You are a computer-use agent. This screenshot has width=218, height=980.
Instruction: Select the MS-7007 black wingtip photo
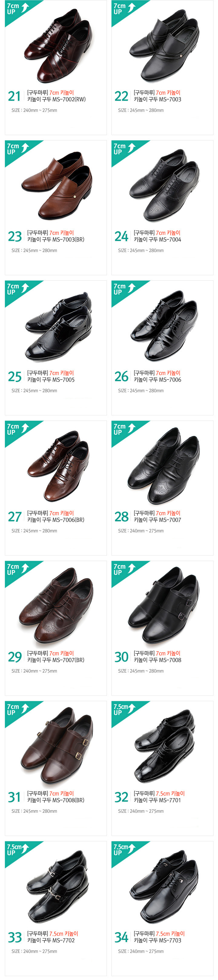coord(163,466)
